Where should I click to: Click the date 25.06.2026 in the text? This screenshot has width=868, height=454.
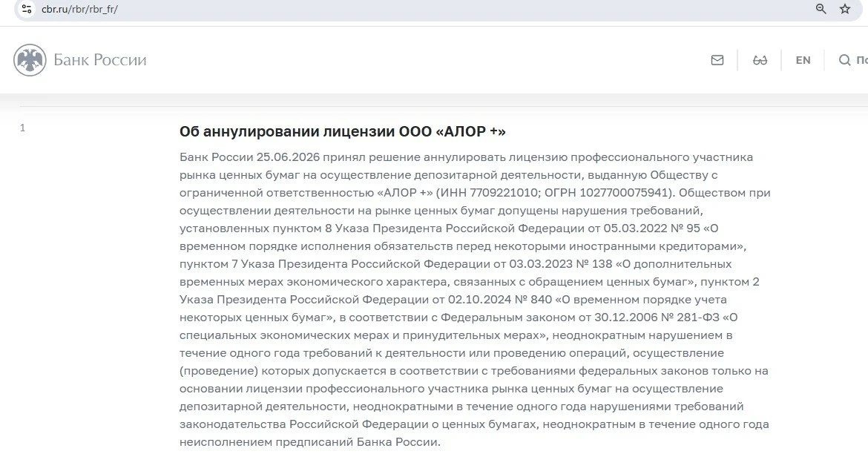288,157
